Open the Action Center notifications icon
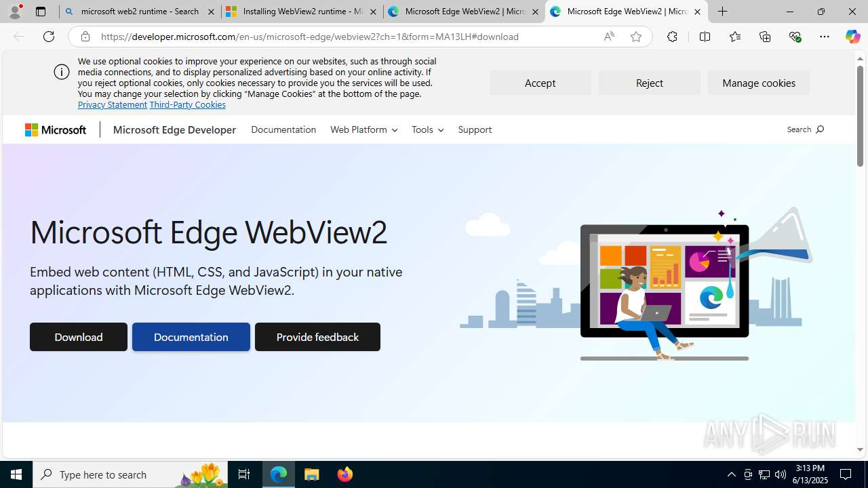 pyautogui.click(x=846, y=474)
